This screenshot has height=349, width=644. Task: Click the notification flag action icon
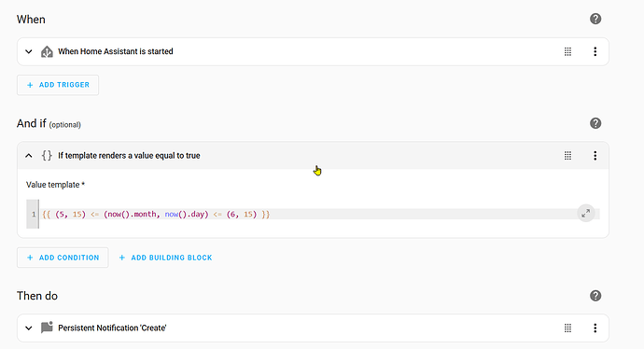click(x=47, y=328)
